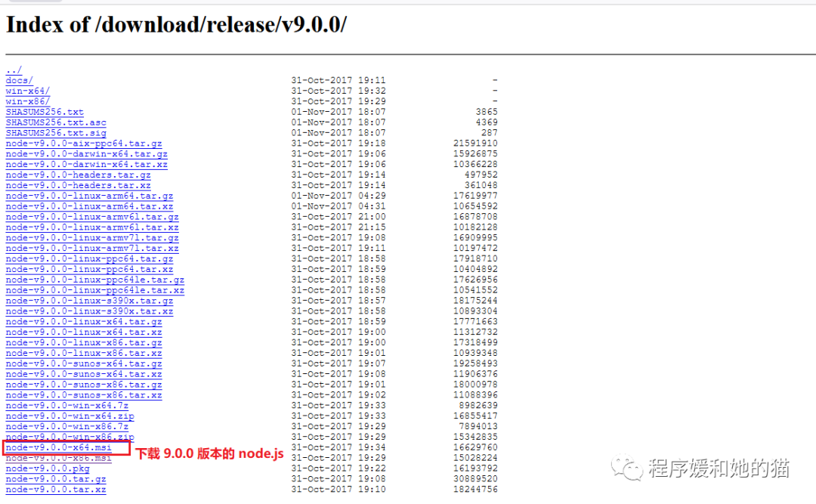The height and width of the screenshot is (504, 816).
Task: Click the date 31-Oct-2017 19:22
Action: point(338,468)
